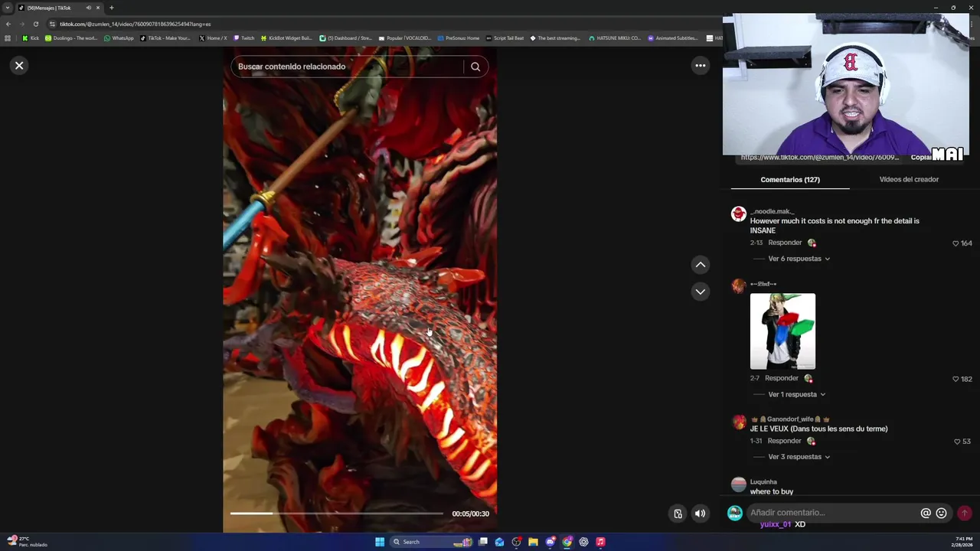The width and height of the screenshot is (980, 551).
Task: Open the comment image thumbnail
Action: coord(782,331)
